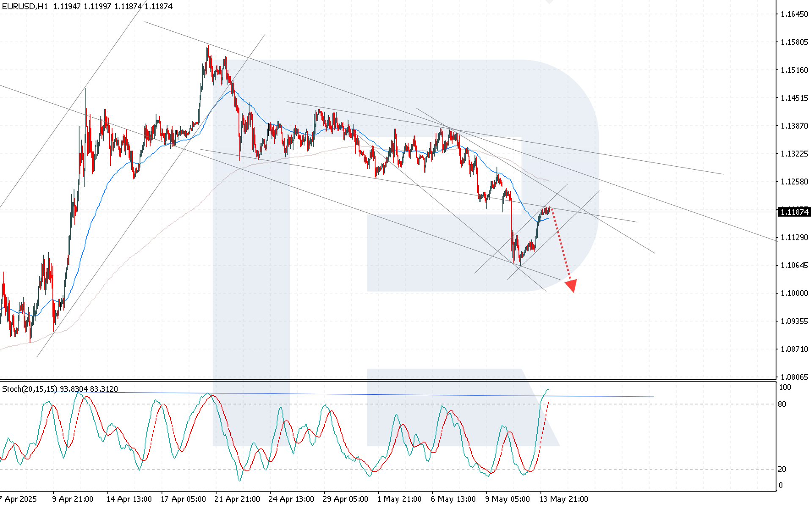Click the 1.14515 price axis label
812x506 pixels.
[794, 98]
